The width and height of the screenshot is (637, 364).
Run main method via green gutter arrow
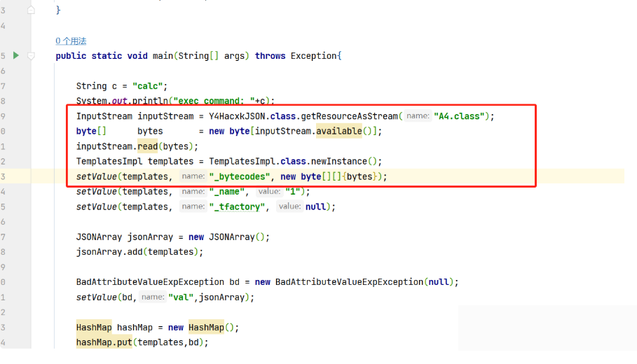[x=16, y=55]
